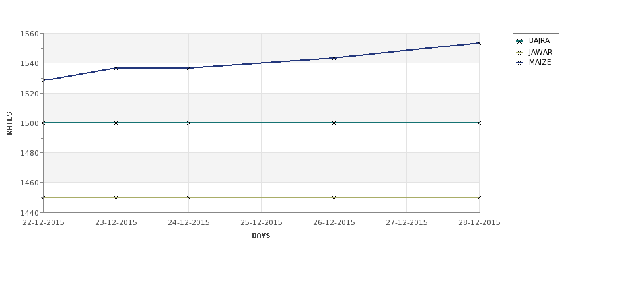Click the DAYS axis title

click(x=261, y=236)
